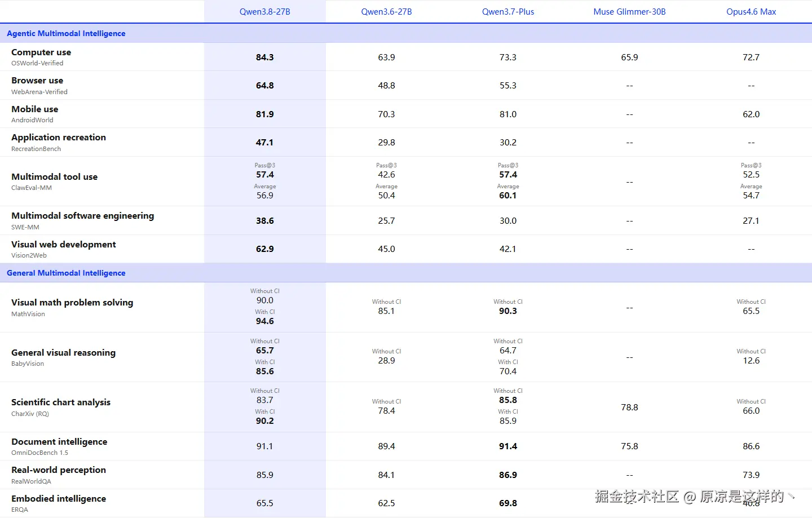Click the OmniDocBench 1.5 benchmark name
The width and height of the screenshot is (812, 518).
click(x=39, y=453)
